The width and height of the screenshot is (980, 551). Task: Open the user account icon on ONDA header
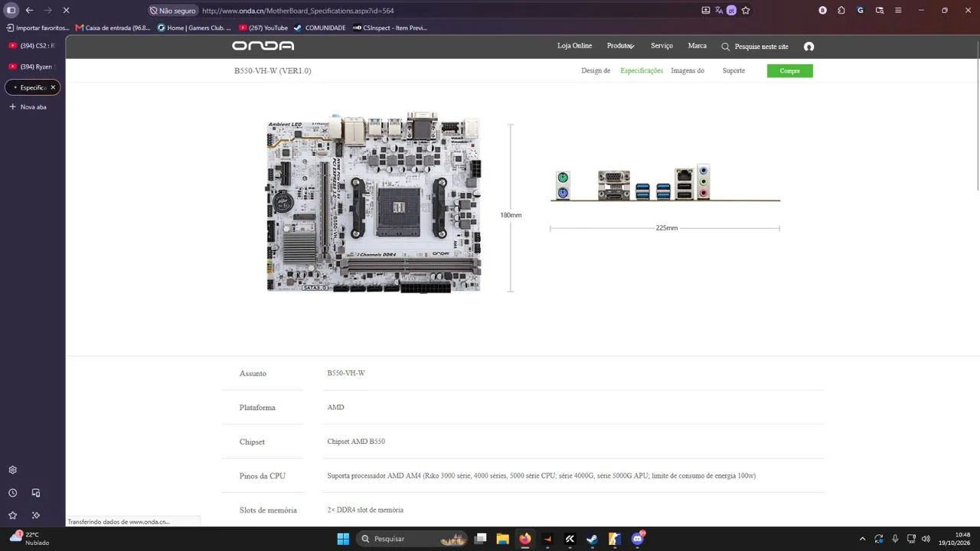pos(808,47)
